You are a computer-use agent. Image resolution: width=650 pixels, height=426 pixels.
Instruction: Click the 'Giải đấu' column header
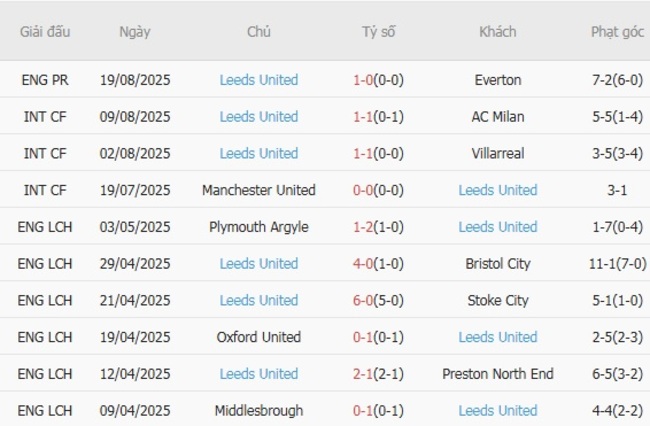(45, 32)
